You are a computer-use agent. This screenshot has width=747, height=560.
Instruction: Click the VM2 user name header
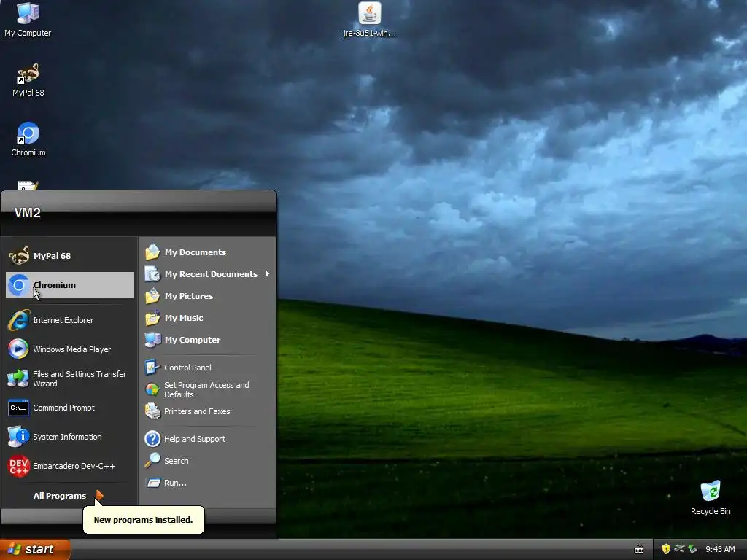(x=27, y=212)
